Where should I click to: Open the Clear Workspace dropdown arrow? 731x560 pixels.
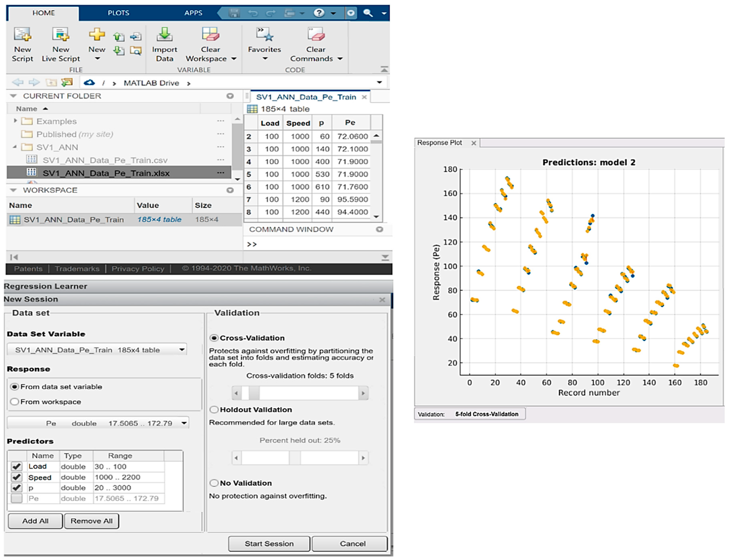pos(234,59)
